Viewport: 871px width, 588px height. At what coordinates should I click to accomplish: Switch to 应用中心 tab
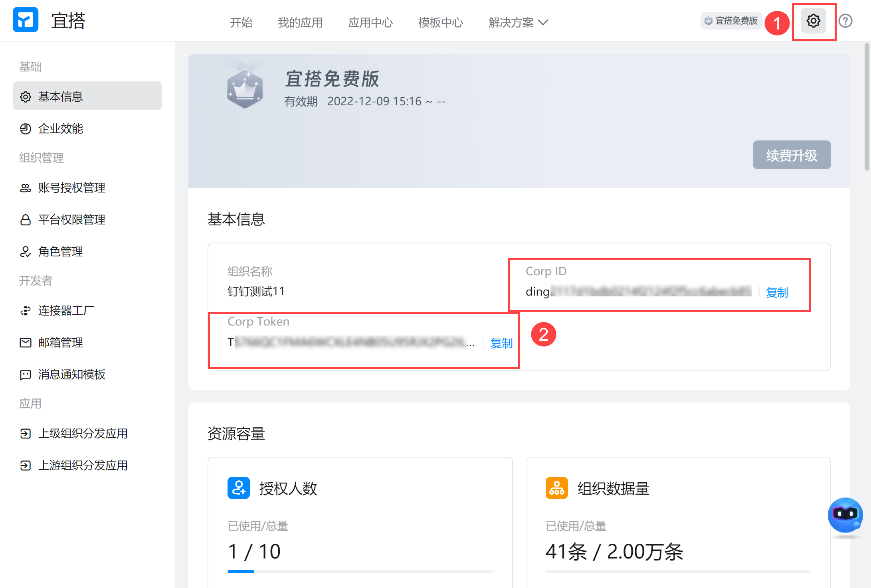[x=370, y=22]
